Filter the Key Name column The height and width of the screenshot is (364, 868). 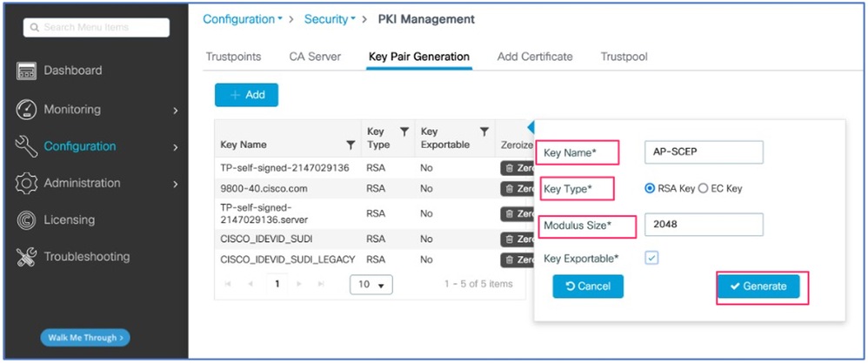351,145
